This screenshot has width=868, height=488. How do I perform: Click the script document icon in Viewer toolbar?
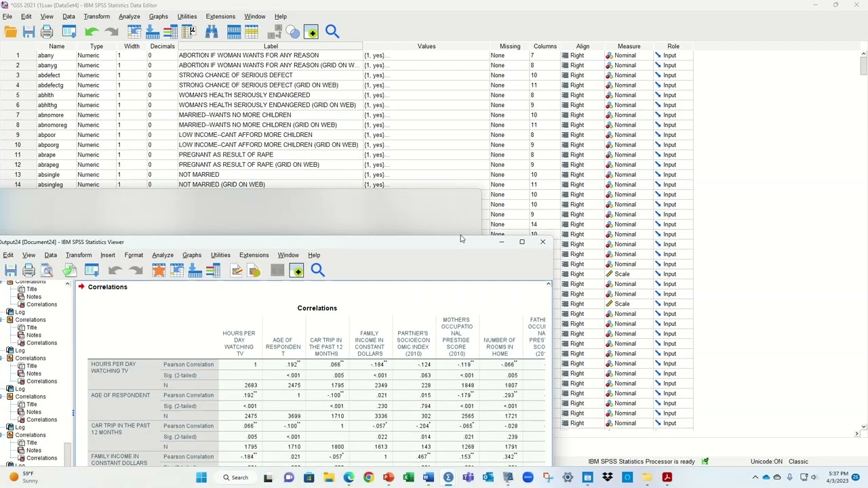pos(254,271)
